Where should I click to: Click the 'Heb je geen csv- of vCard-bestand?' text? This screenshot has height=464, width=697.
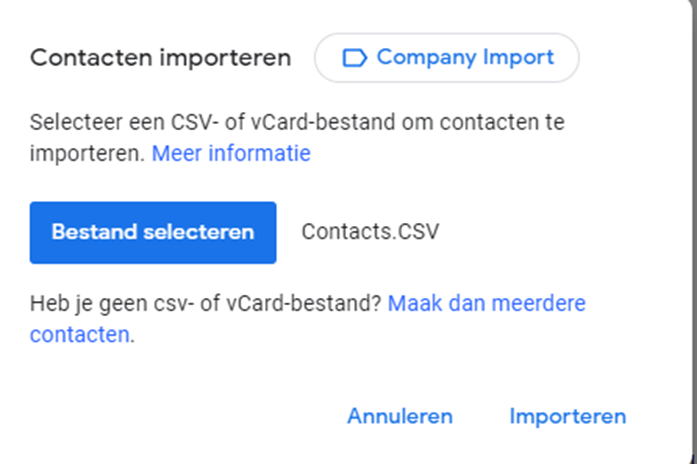point(205,304)
